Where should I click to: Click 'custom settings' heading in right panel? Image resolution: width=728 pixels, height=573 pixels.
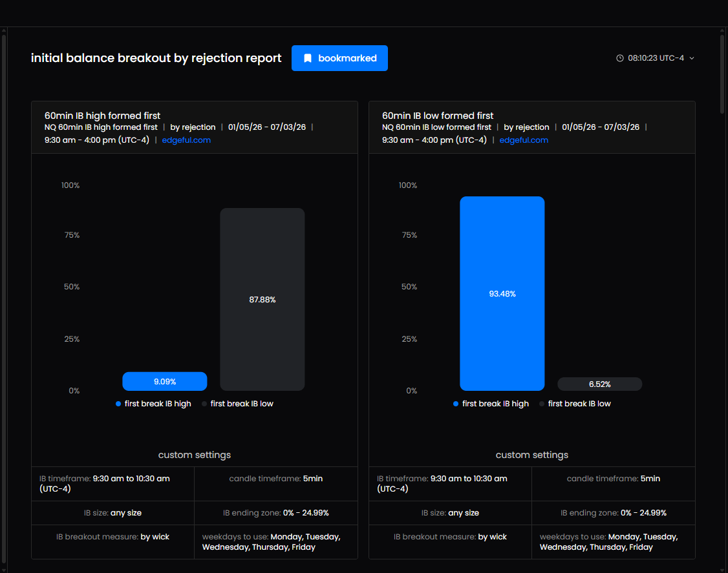[532, 455]
